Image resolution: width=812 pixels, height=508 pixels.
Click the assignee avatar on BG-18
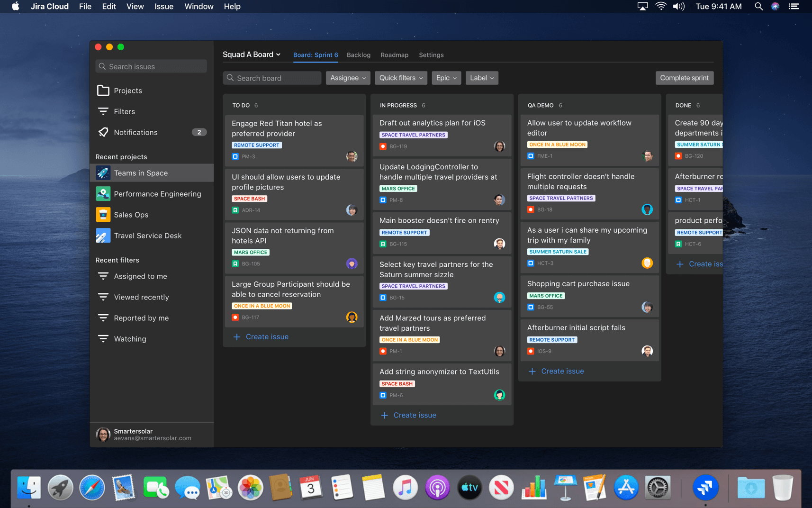[x=647, y=209]
